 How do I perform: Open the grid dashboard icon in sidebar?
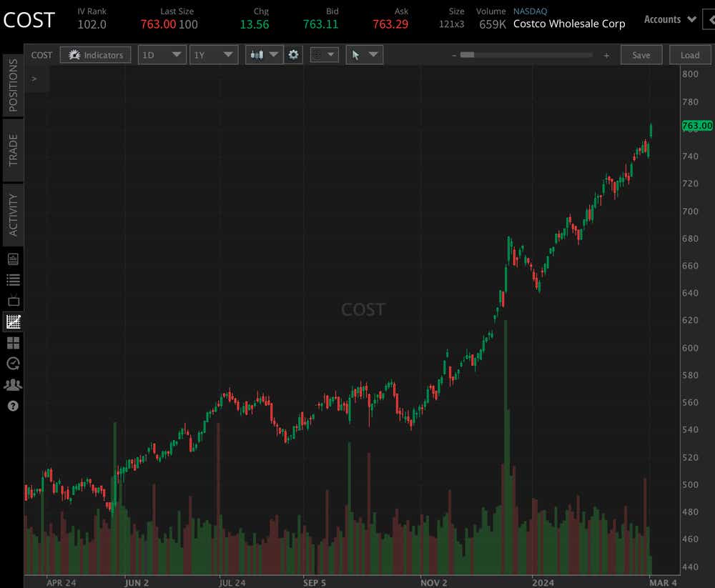pos(13,342)
